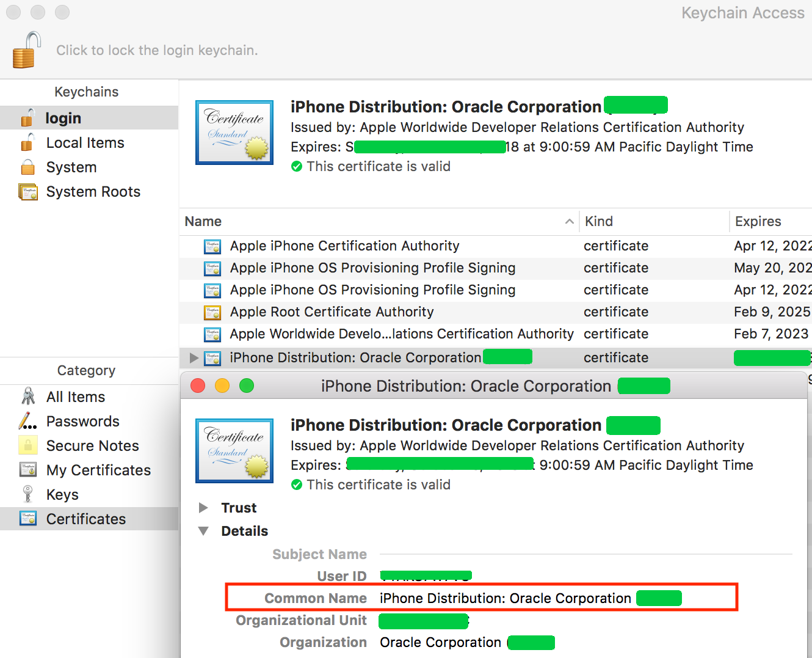This screenshot has height=658, width=812.
Task: Select iPhone Distribution: Oracle Corporation list row
Action: (496, 357)
